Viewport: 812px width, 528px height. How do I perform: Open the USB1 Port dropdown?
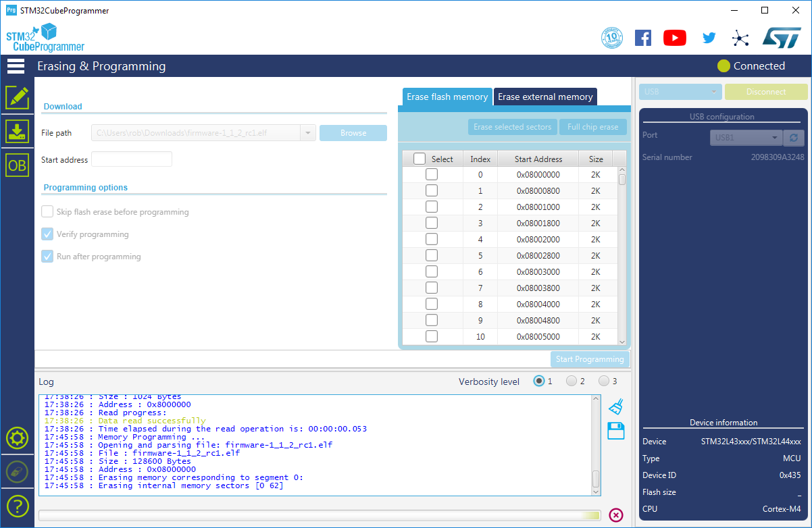[x=746, y=138]
